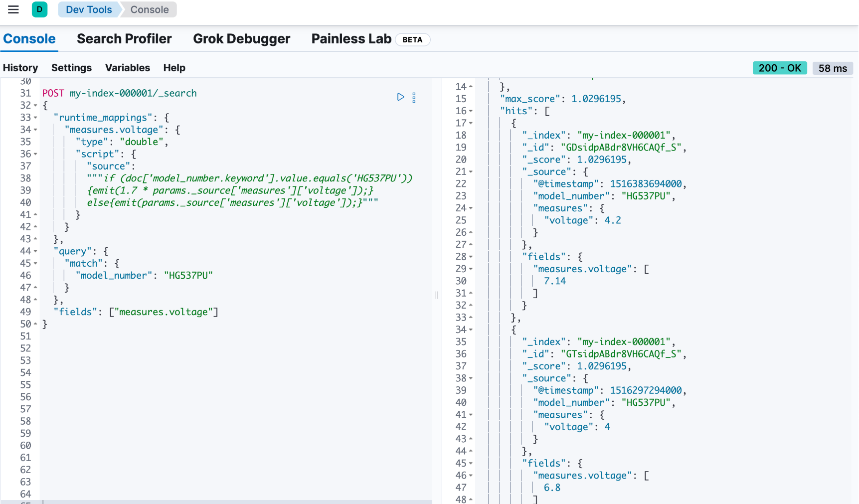Fold the _source object at response line 21

click(x=471, y=172)
